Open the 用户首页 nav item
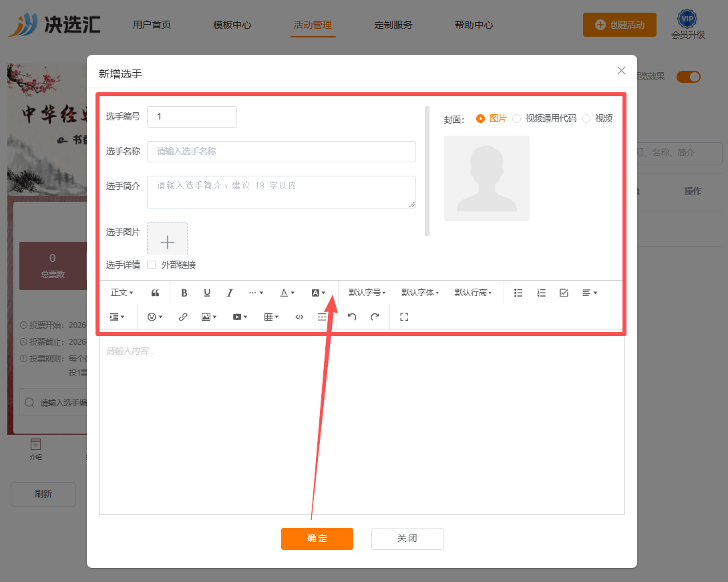The image size is (728, 582). pos(152,25)
